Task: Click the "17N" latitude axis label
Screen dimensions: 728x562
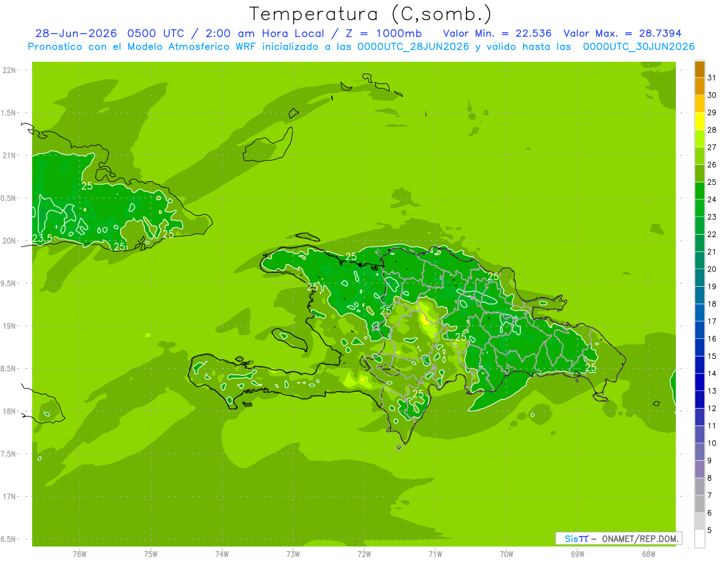Action: point(9,497)
